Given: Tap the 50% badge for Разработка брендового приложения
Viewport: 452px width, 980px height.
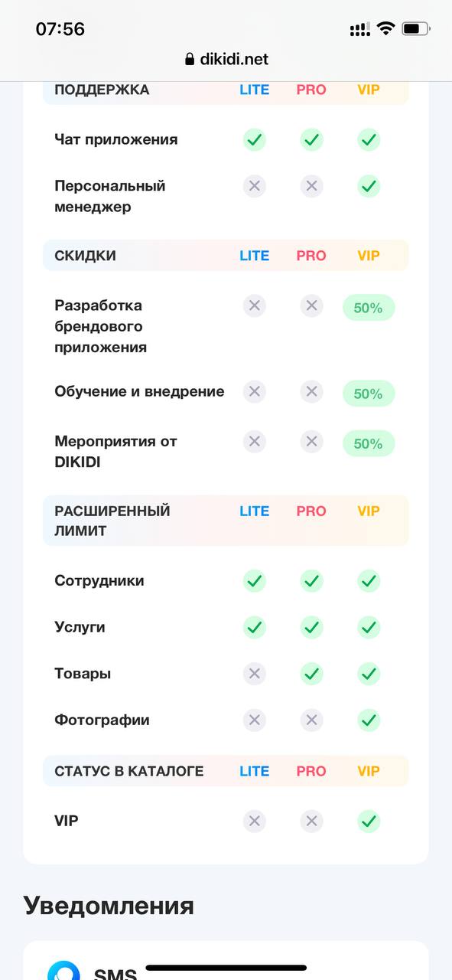Looking at the screenshot, I should point(369,308).
